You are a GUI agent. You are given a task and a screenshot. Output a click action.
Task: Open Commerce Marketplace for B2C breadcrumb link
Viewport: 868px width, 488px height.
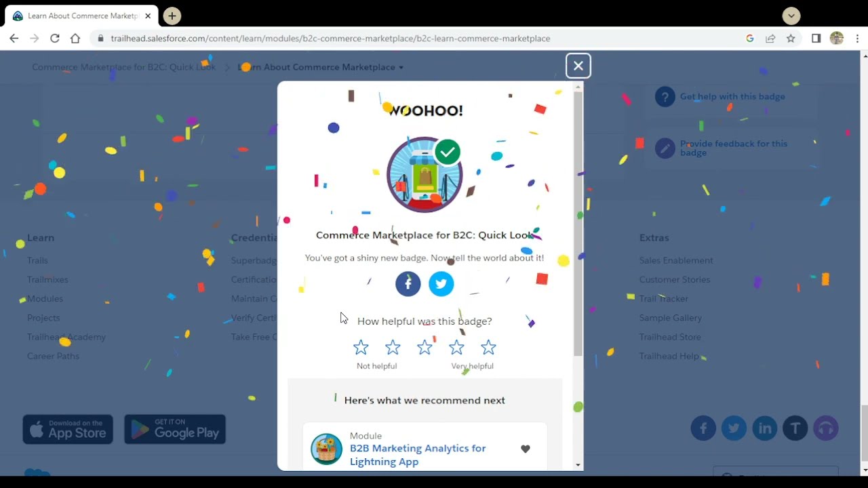click(123, 67)
